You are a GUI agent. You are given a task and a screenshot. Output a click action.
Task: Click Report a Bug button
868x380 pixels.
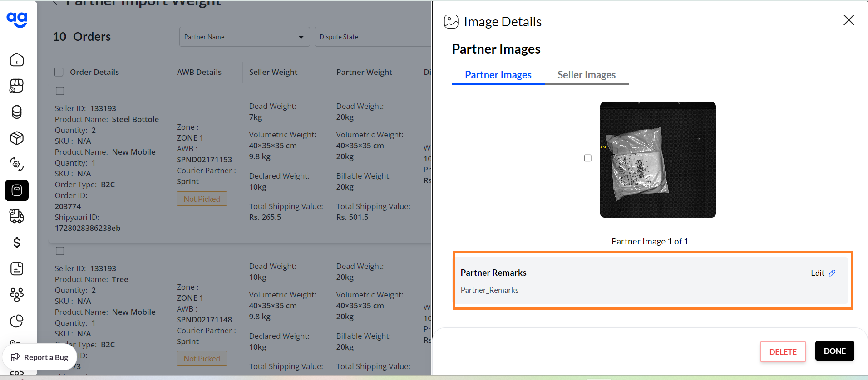(x=39, y=357)
